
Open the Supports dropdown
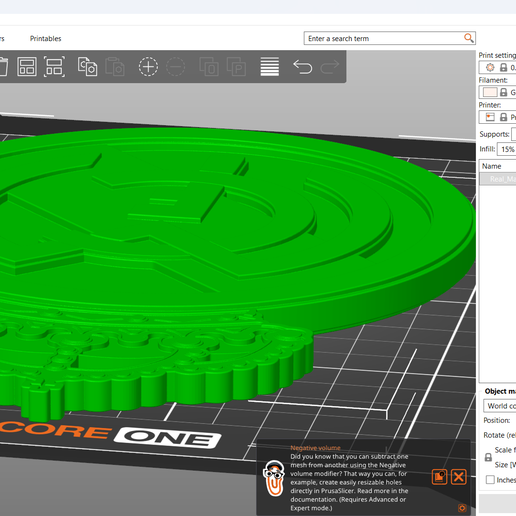click(514, 134)
